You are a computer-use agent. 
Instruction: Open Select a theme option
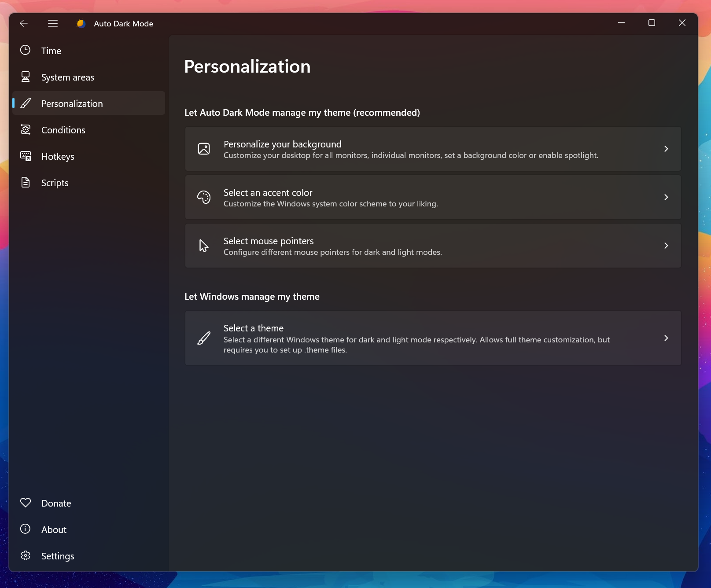tap(433, 338)
